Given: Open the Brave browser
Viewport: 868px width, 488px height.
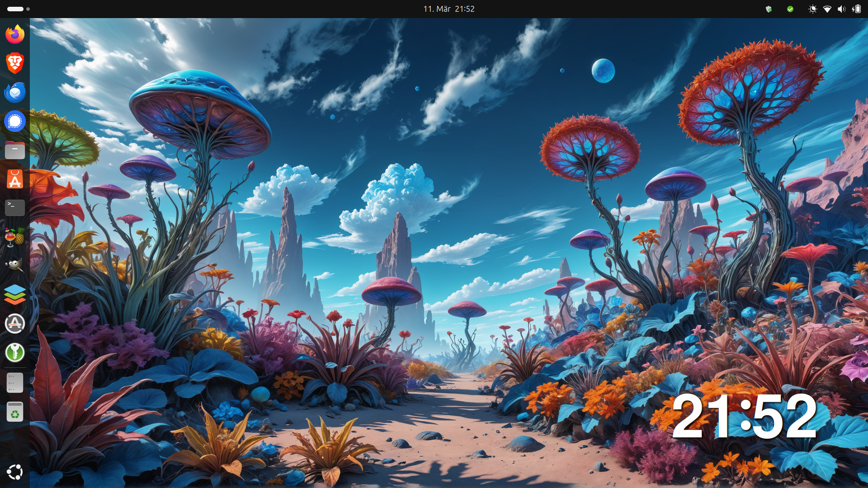Looking at the screenshot, I should tap(15, 63).
